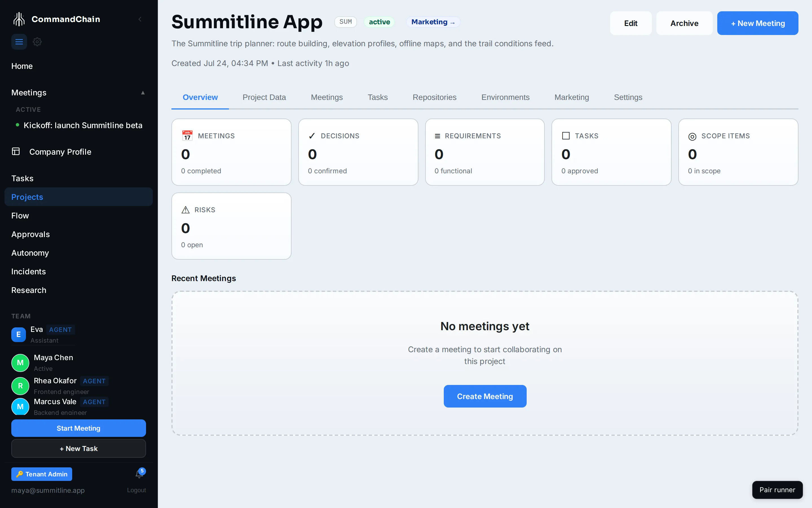
Task: Click Marcus Vale's avatar
Action: (20, 406)
